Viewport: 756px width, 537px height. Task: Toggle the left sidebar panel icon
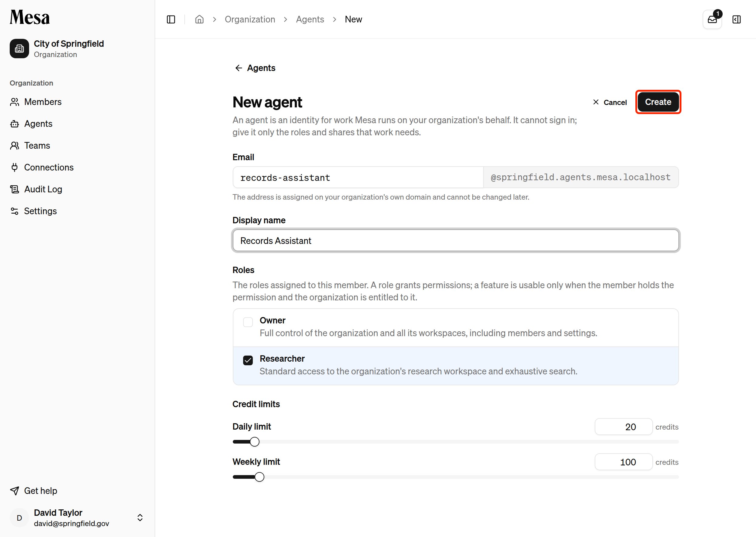pyautogui.click(x=171, y=19)
